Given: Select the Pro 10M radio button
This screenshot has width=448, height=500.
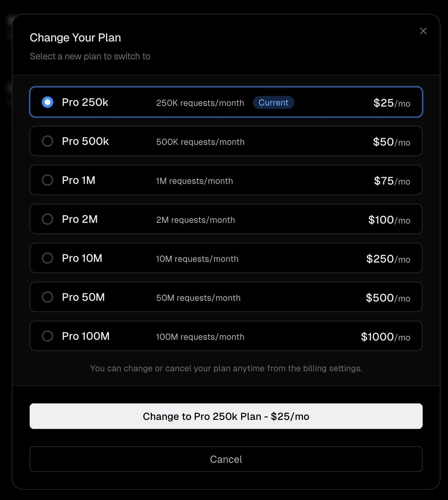Looking at the screenshot, I should (48, 258).
